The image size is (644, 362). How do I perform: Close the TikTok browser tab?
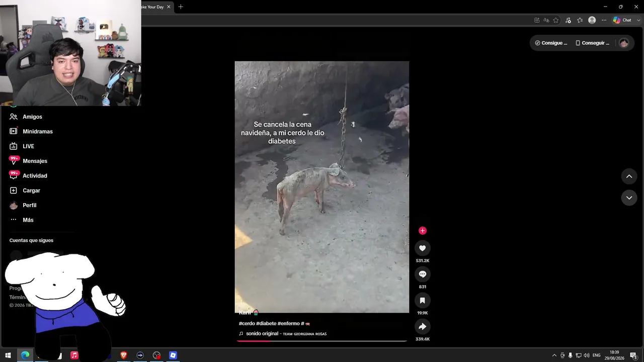click(169, 7)
